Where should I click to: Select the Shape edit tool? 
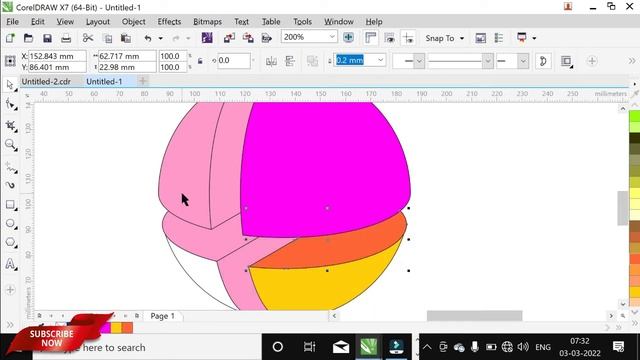coord(10,104)
